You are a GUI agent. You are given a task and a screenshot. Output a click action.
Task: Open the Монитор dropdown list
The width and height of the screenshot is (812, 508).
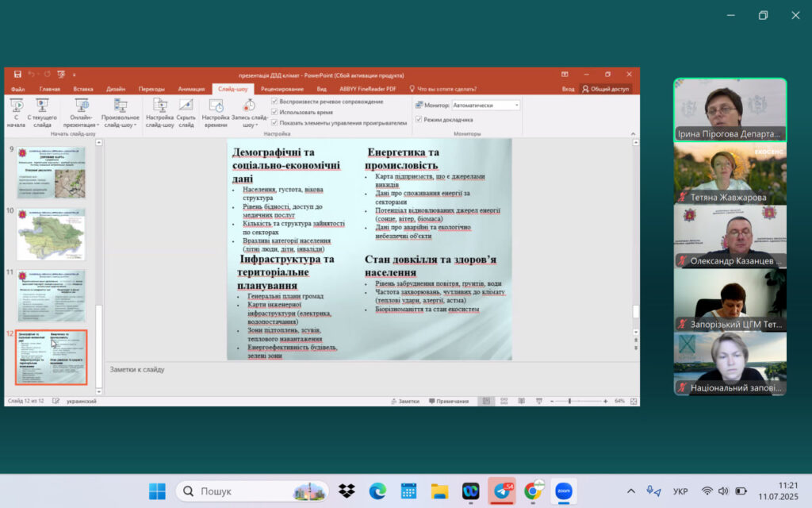517,105
